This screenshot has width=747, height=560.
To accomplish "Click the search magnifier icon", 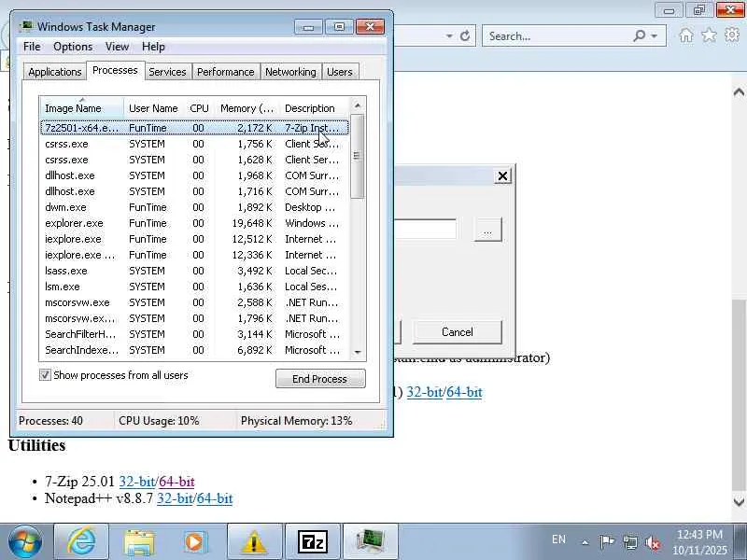I will (640, 35).
